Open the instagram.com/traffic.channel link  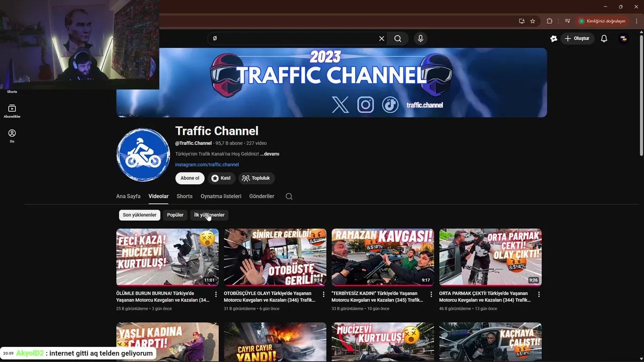pos(207,164)
